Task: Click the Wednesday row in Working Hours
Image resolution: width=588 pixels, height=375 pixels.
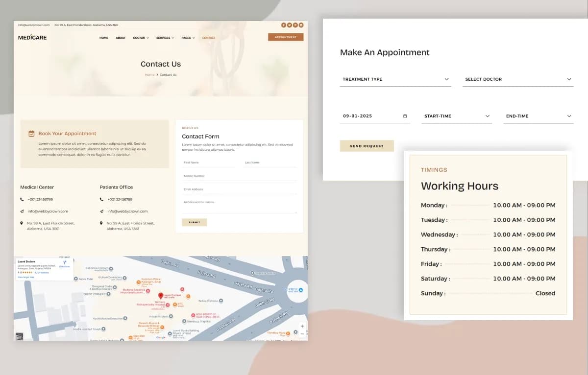Action: click(x=488, y=234)
